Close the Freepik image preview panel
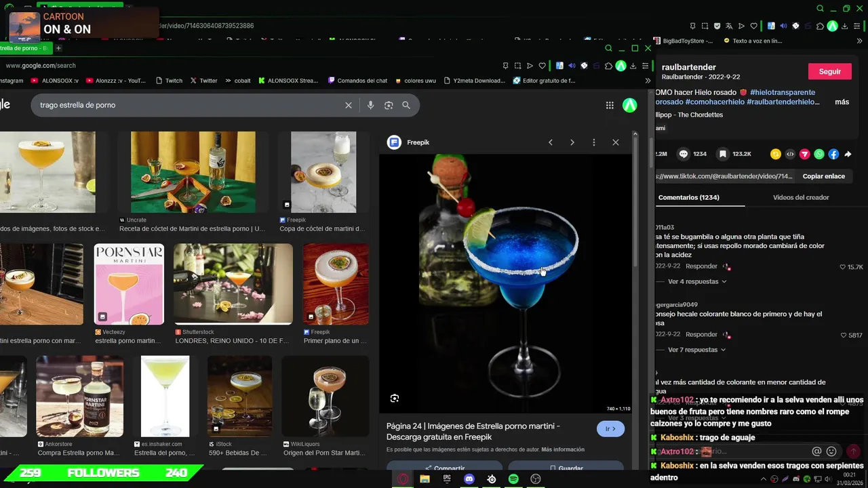Image resolution: width=868 pixels, height=488 pixels. click(616, 142)
